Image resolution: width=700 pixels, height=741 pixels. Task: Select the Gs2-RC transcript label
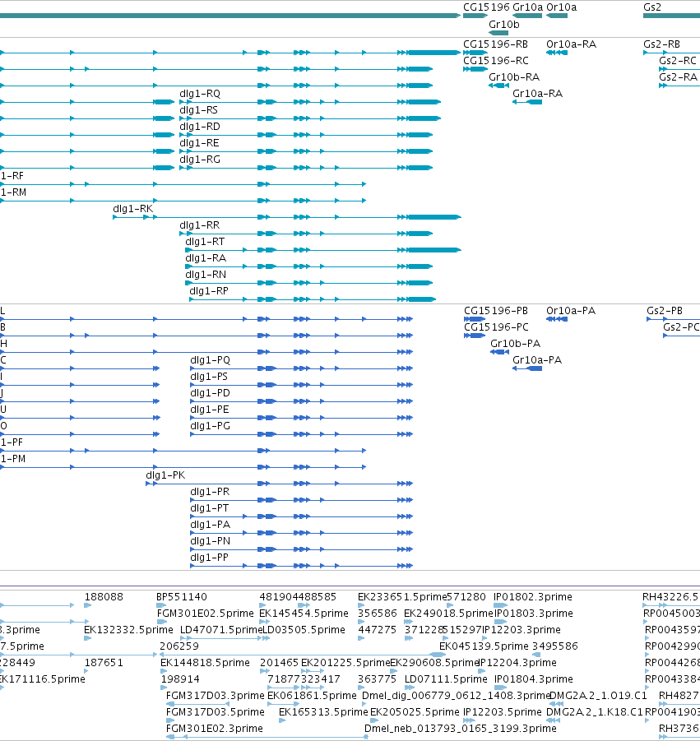pos(678,61)
